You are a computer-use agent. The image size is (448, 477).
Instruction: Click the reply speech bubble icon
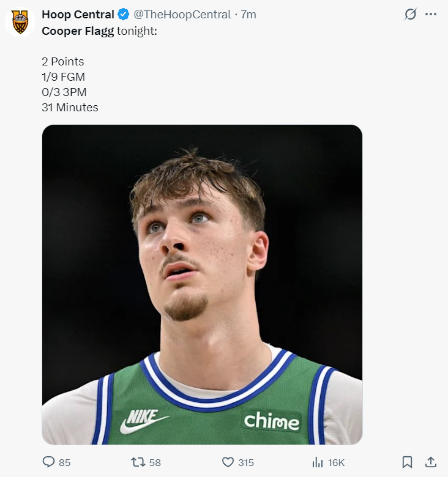49,462
